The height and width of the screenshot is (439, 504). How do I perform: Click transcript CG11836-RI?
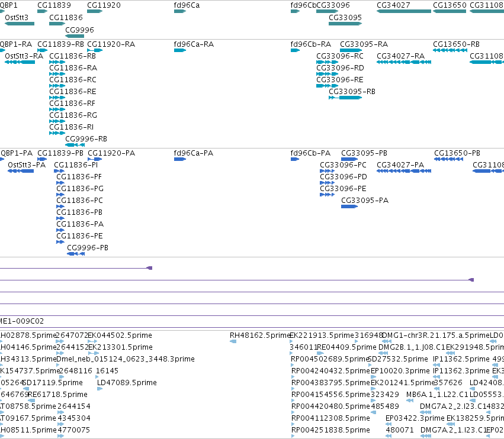(x=71, y=127)
